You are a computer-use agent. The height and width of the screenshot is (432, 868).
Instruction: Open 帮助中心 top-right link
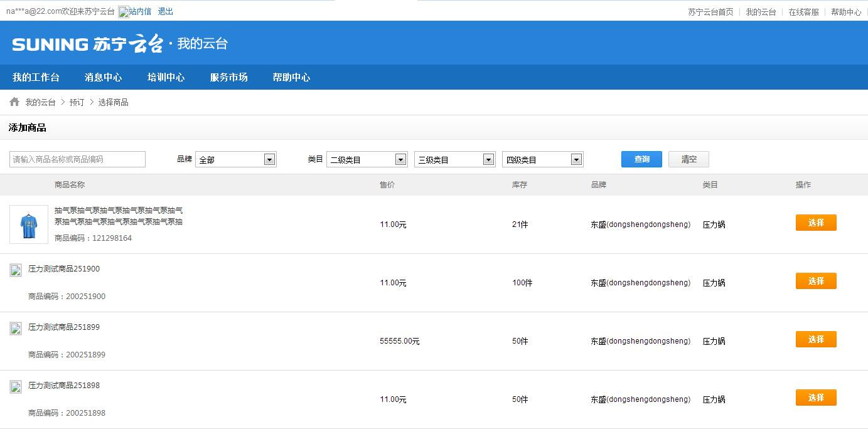[846, 12]
